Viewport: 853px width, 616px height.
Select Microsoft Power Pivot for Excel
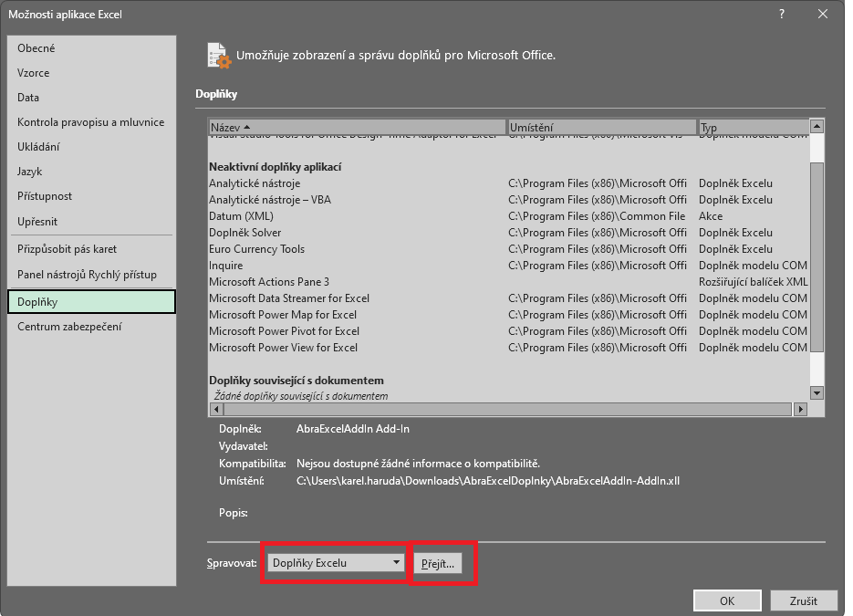508,331
